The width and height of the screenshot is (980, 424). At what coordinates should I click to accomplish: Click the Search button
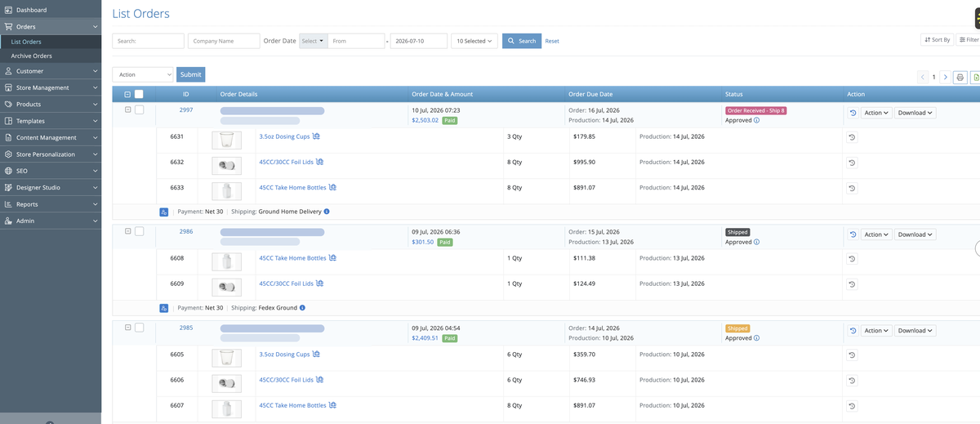pyautogui.click(x=522, y=41)
